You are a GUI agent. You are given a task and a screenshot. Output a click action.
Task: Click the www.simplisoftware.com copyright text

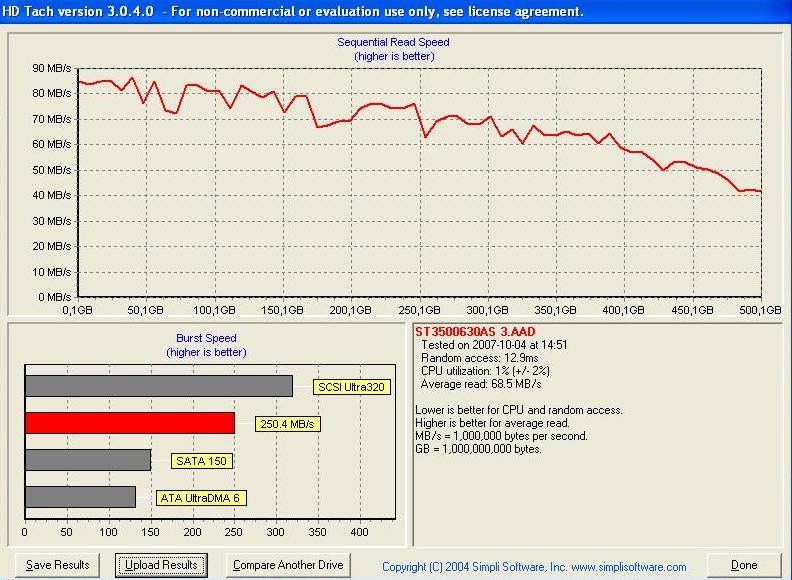coord(535,566)
